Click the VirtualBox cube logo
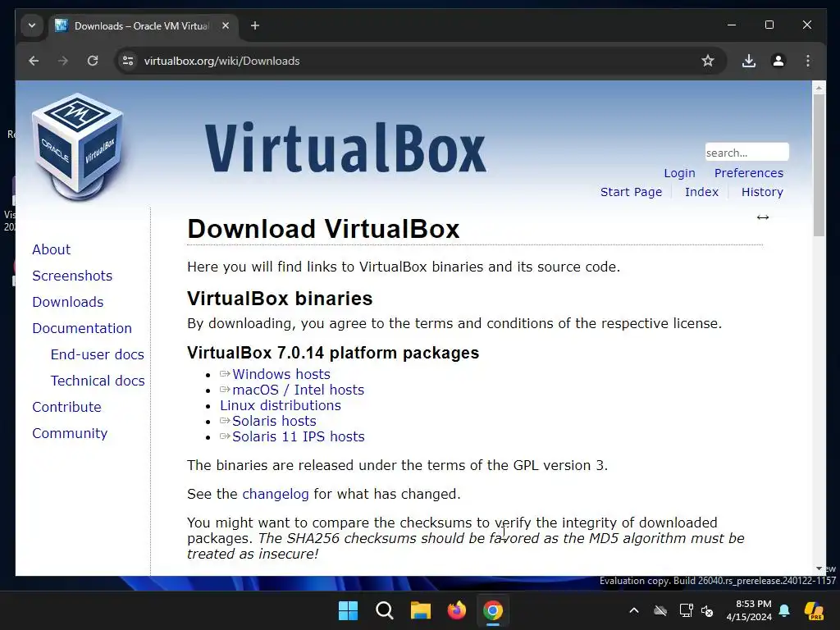 pyautogui.click(x=78, y=147)
